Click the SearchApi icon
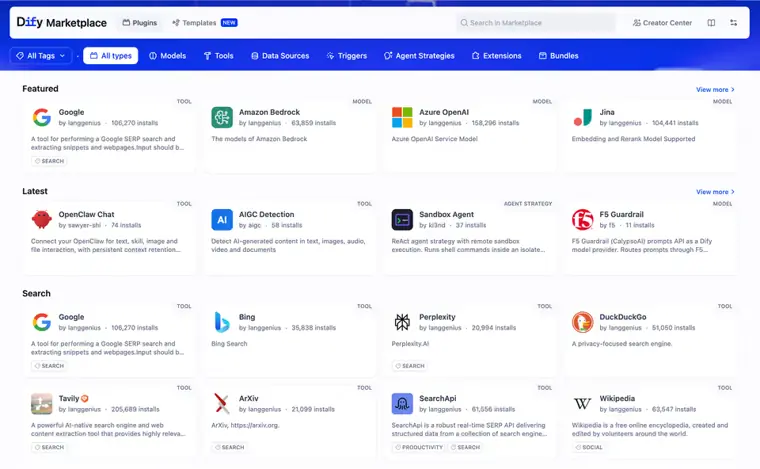The image size is (760, 469). point(402,404)
